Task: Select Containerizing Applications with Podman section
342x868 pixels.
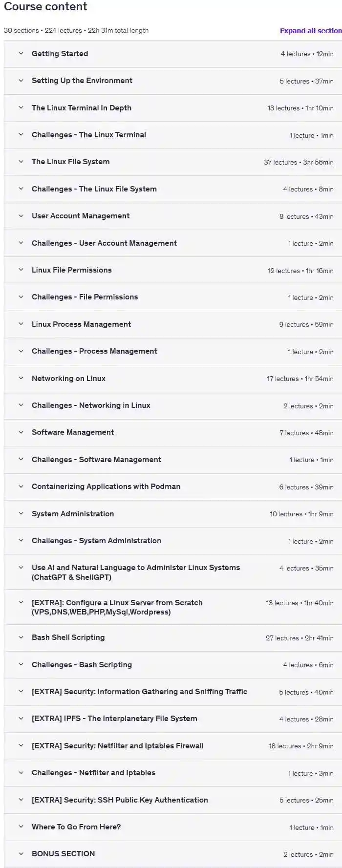Action: [106, 487]
